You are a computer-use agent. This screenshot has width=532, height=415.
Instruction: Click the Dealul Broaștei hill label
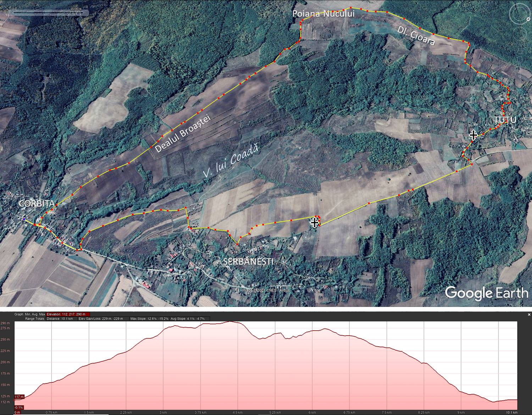coord(183,133)
